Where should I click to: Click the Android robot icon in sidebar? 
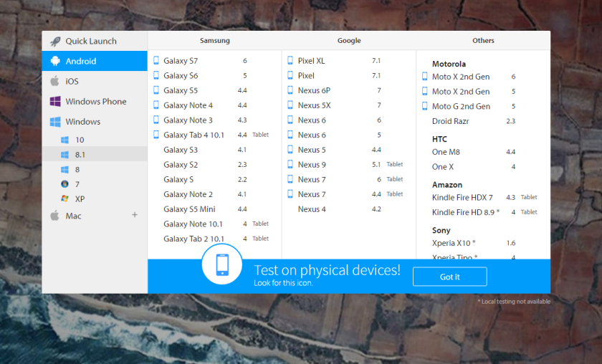(55, 61)
